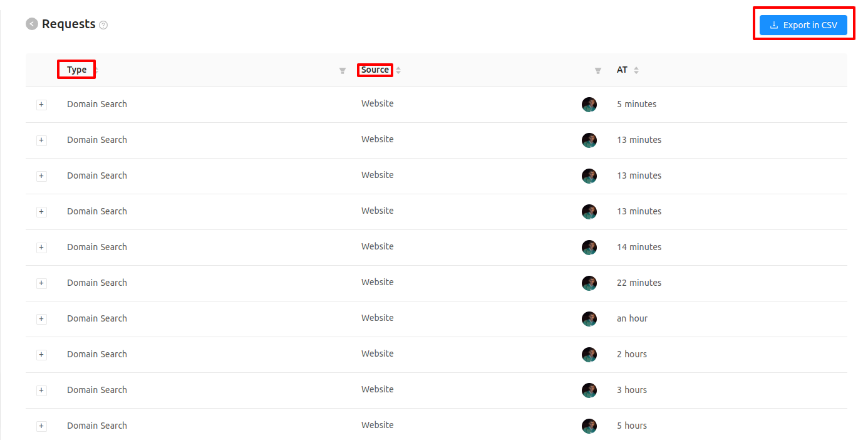Click the avatar in the 22 minutes row

(589, 283)
